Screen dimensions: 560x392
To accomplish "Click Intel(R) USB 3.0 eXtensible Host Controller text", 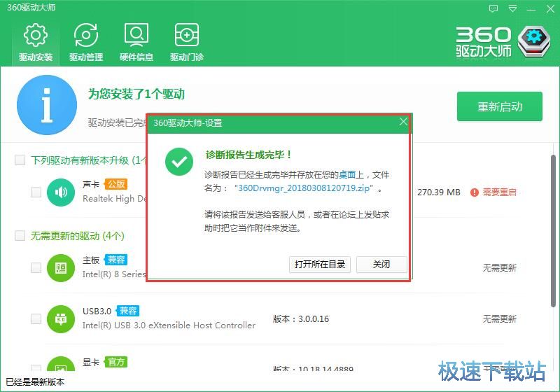I will pos(169,325).
